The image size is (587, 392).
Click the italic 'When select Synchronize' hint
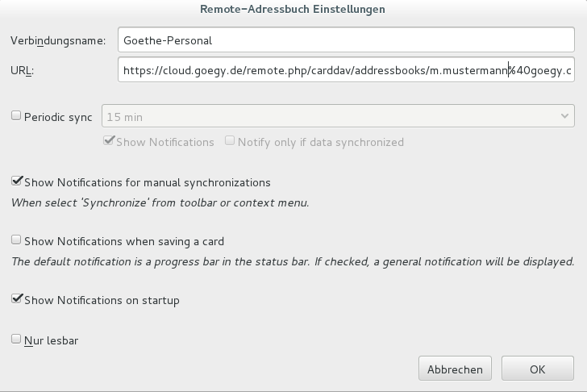pos(160,202)
